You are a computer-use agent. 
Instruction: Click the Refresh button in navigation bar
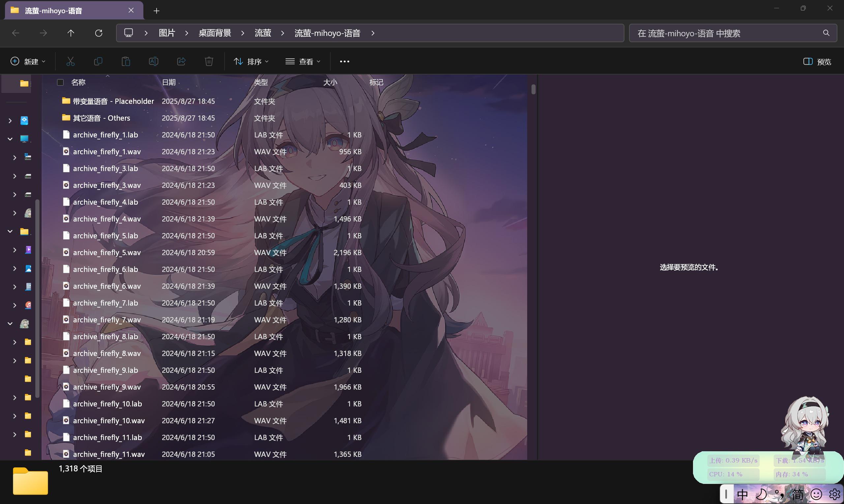(99, 33)
